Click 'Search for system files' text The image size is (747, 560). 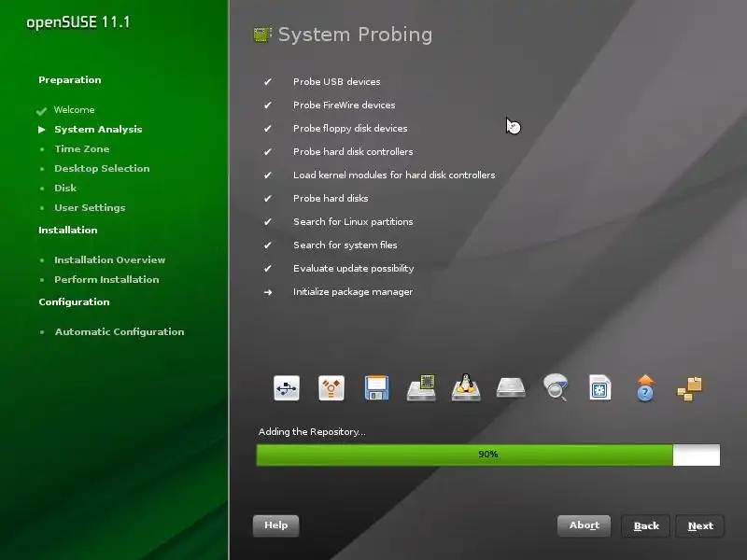tap(345, 245)
